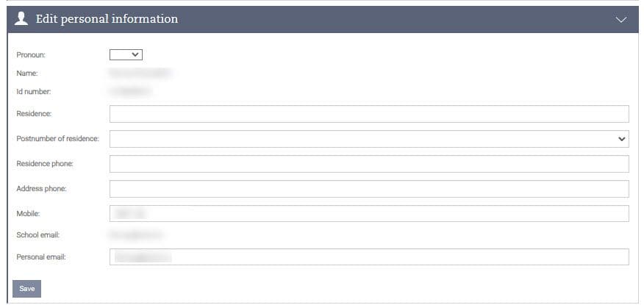Click the Edit personal information header title
Viewport: 644px width, 305px height.
pos(107,19)
